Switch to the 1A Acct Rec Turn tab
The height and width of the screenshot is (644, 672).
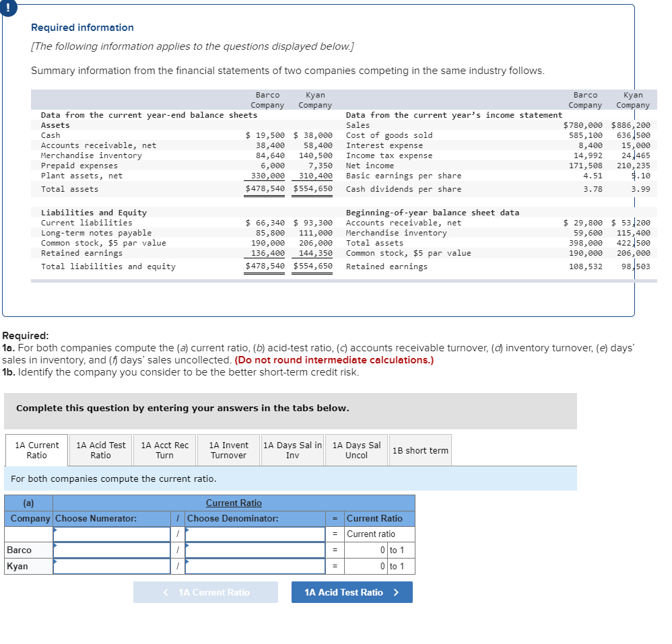[164, 450]
